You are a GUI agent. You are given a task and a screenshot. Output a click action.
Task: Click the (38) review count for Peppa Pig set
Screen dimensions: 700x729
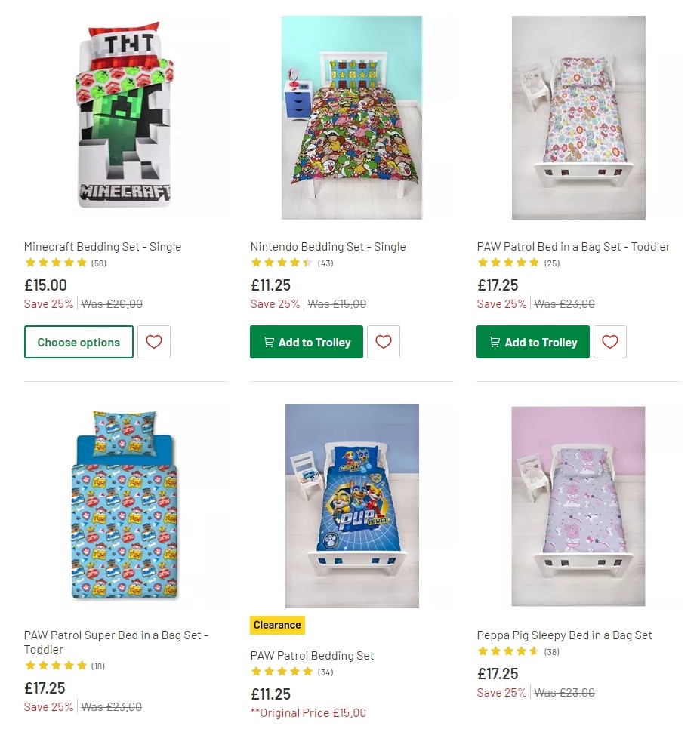(551, 651)
